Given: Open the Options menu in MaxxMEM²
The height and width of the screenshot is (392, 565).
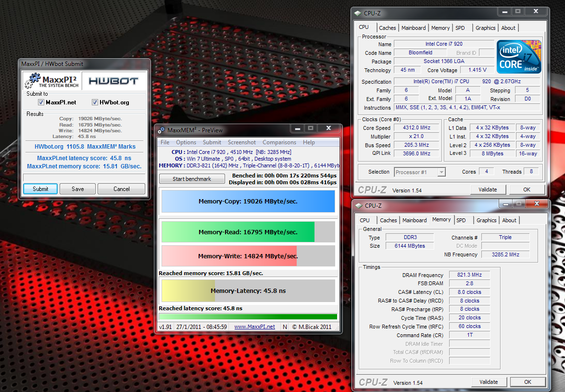Looking at the screenshot, I should tap(186, 142).
